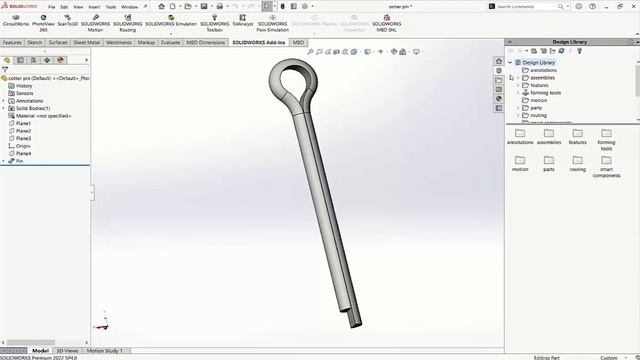Expand the Pin feature node

(4, 161)
